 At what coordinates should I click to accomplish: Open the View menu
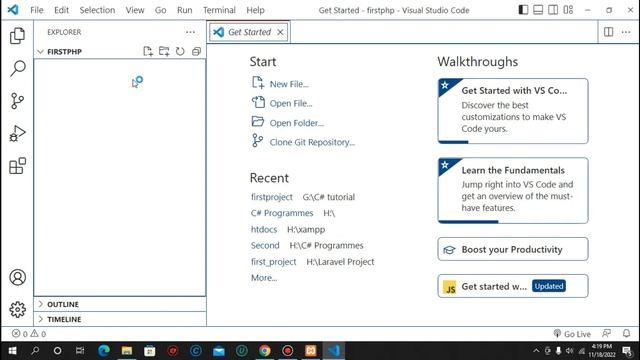(135, 10)
